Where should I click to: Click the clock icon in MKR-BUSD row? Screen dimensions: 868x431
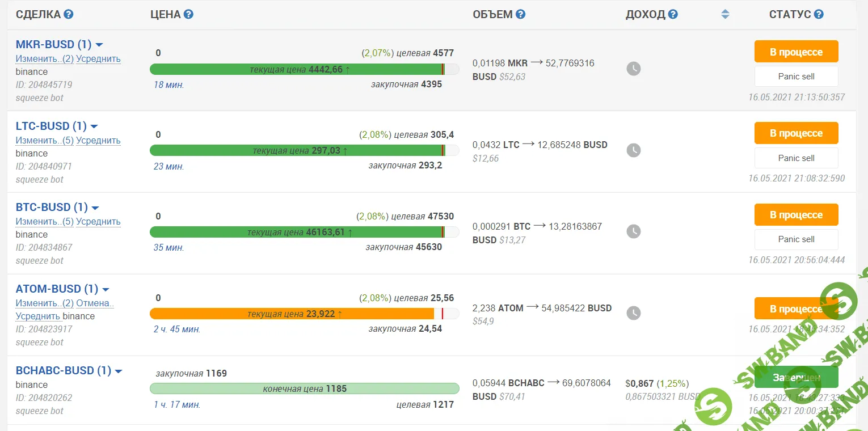[633, 69]
